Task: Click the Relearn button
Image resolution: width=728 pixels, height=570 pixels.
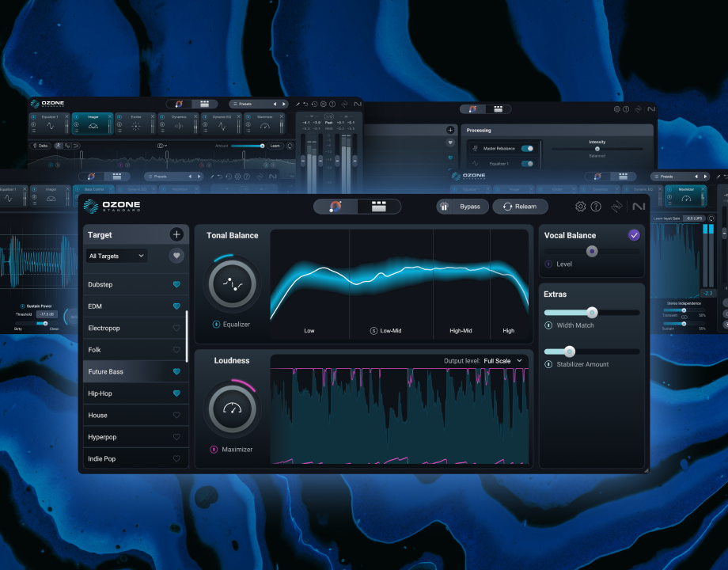Action: pyautogui.click(x=520, y=207)
